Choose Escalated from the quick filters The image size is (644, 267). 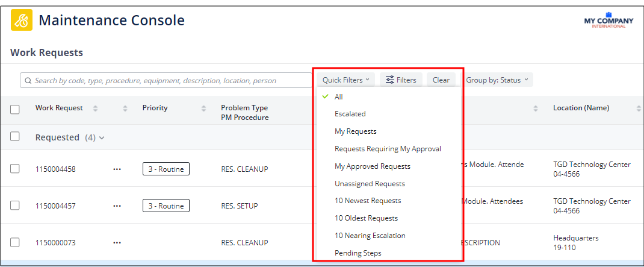click(350, 114)
